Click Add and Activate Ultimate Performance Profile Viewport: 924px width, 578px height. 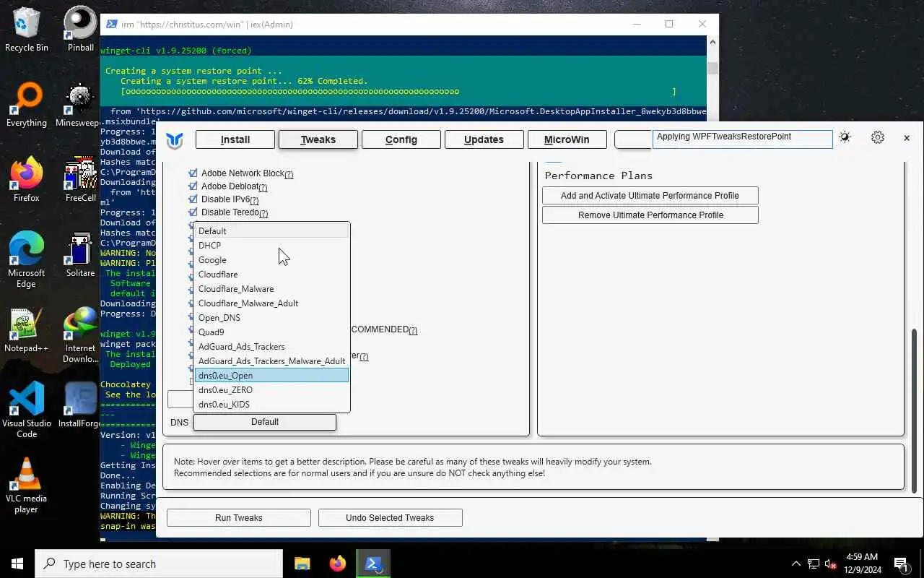point(650,196)
